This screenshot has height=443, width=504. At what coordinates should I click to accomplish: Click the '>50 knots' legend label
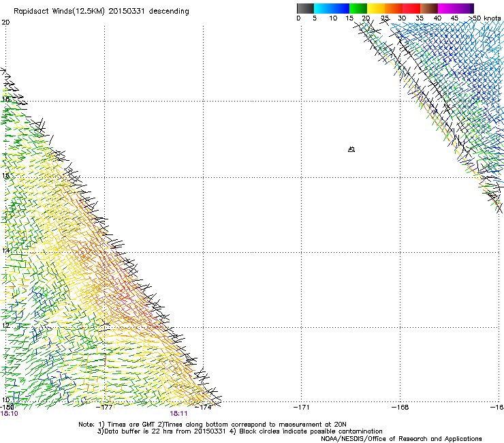[x=484, y=18]
